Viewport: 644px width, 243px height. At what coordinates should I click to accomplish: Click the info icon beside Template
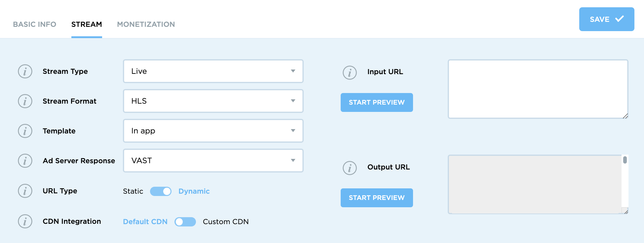point(25,131)
